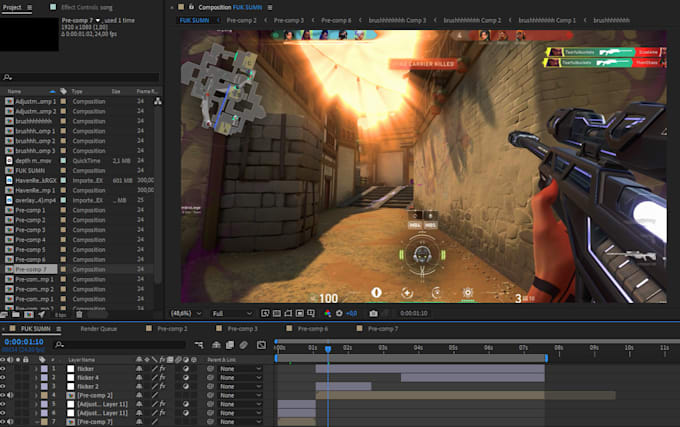
Task: Click the parent pick whip for flicker layer
Action: 210,368
